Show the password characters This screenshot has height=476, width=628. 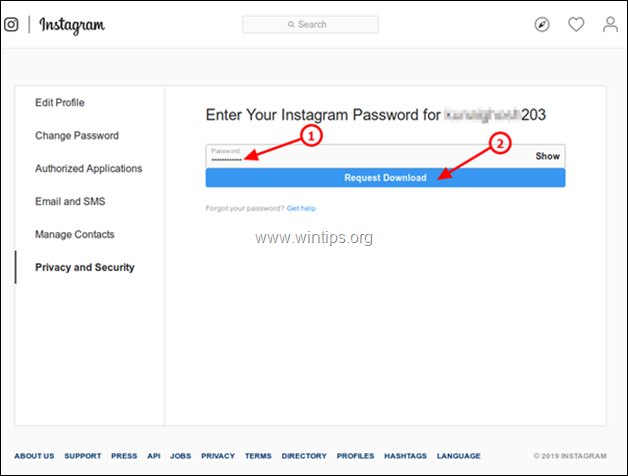[x=548, y=156]
